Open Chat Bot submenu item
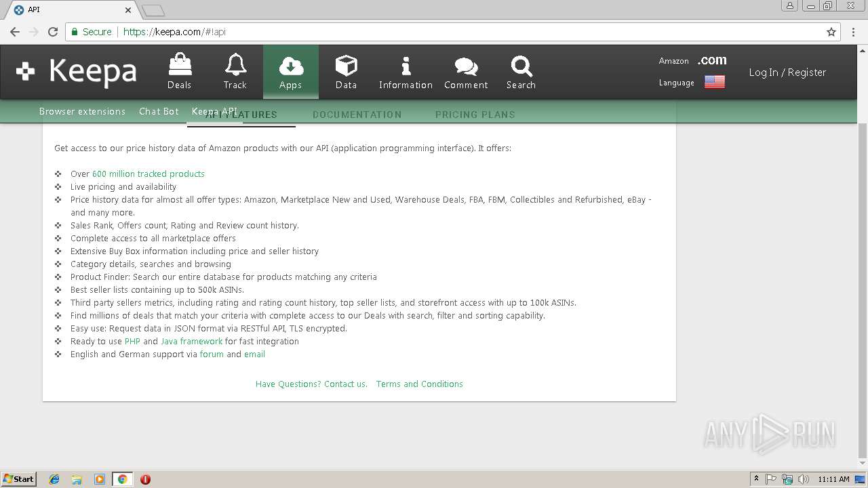The image size is (868, 488). click(x=159, y=111)
